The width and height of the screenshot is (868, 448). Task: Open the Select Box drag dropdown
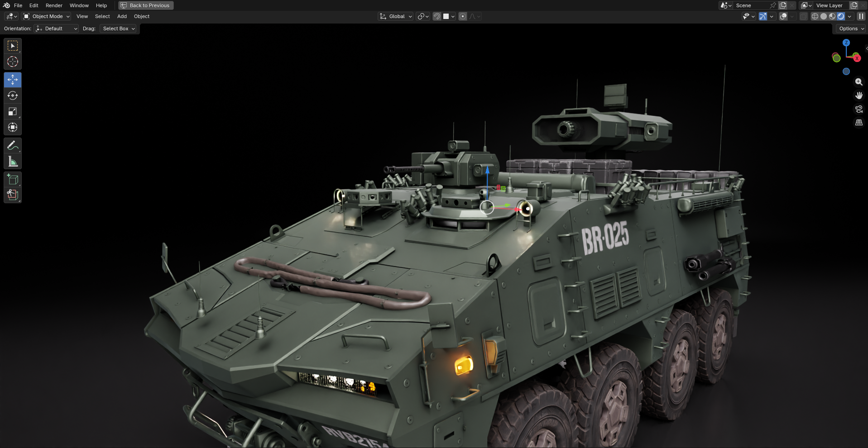pyautogui.click(x=118, y=29)
